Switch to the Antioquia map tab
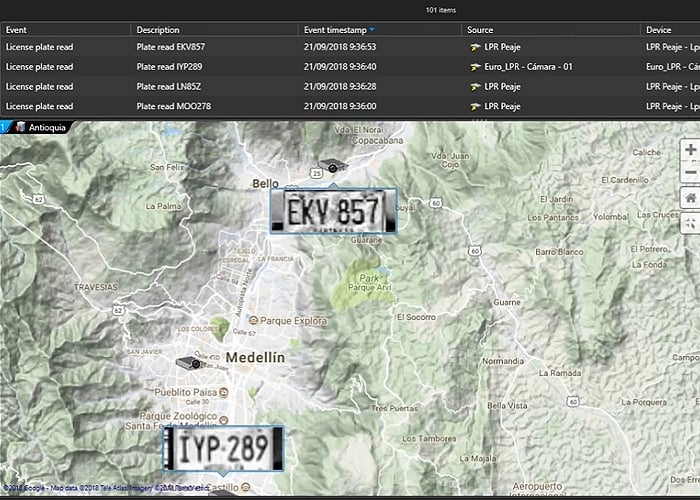 point(40,126)
